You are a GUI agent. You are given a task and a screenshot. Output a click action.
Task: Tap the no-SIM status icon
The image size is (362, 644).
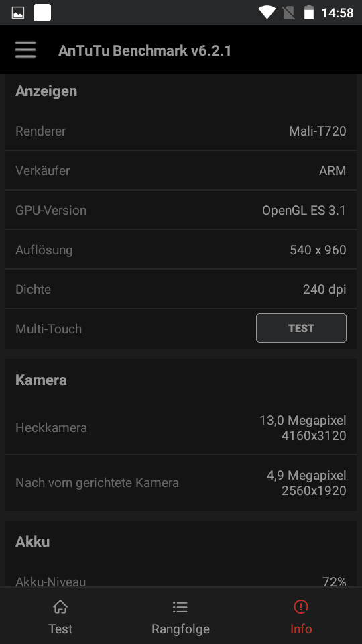(288, 13)
